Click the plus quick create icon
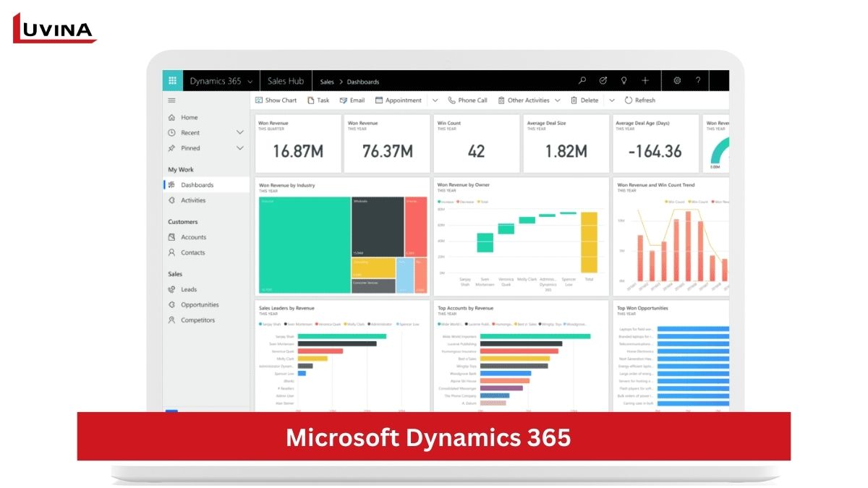Screen dimensions: 868x488 coord(645,81)
